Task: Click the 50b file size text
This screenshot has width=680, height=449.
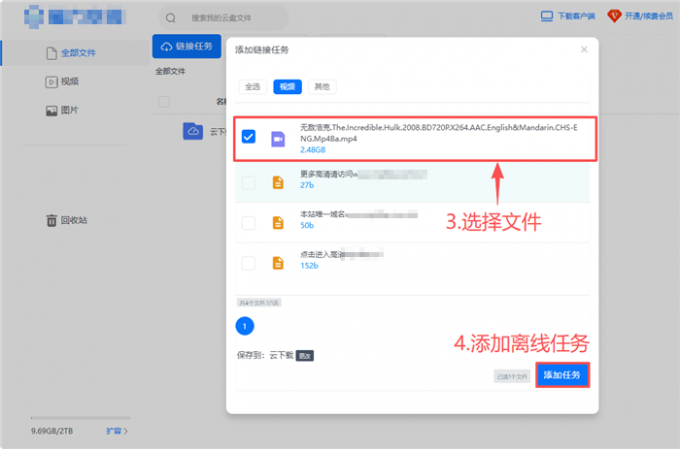Action: (x=307, y=226)
